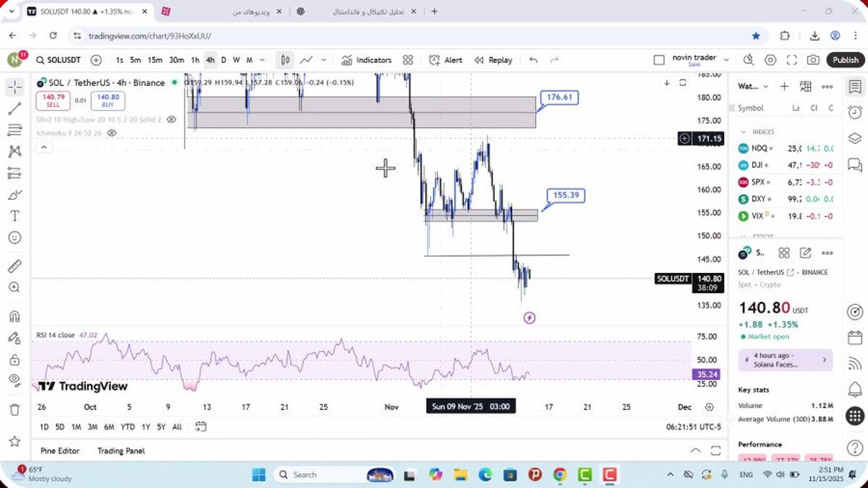
Task: Toggle lock all drawings
Action: 14,359
